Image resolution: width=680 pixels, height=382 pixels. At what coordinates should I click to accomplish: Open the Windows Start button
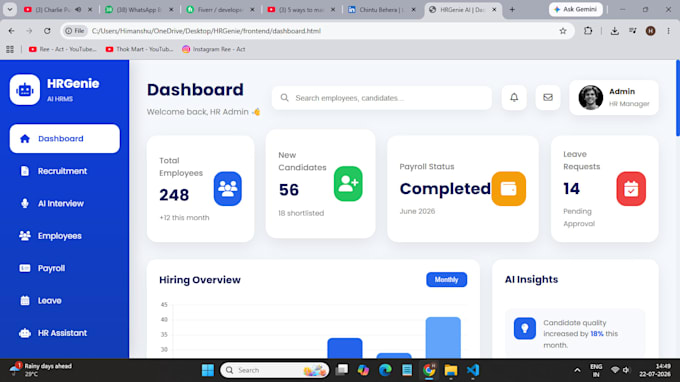pos(208,370)
